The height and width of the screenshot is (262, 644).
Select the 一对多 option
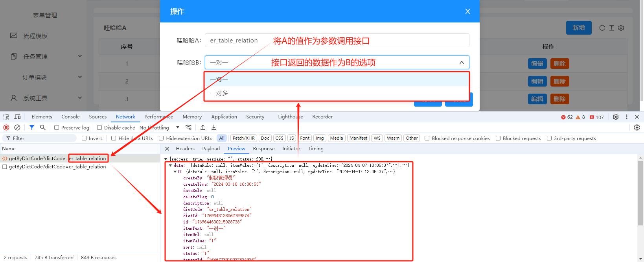[219, 93]
